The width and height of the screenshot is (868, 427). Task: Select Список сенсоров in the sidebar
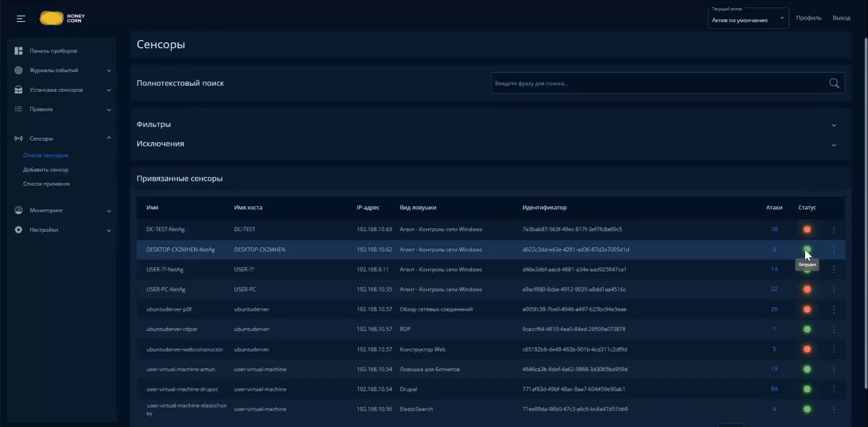tap(46, 155)
